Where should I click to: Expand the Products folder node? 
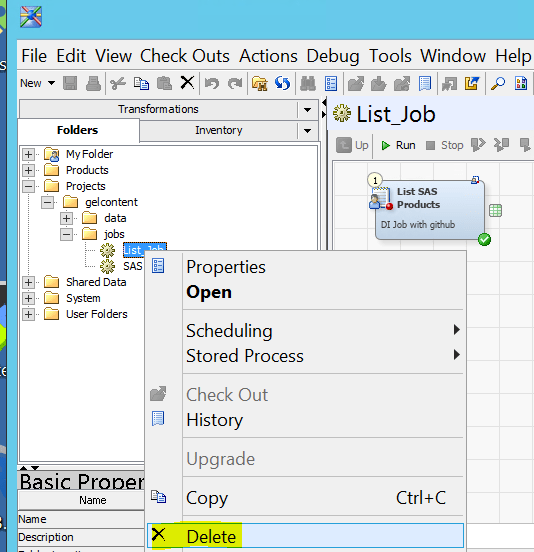click(x=29, y=170)
